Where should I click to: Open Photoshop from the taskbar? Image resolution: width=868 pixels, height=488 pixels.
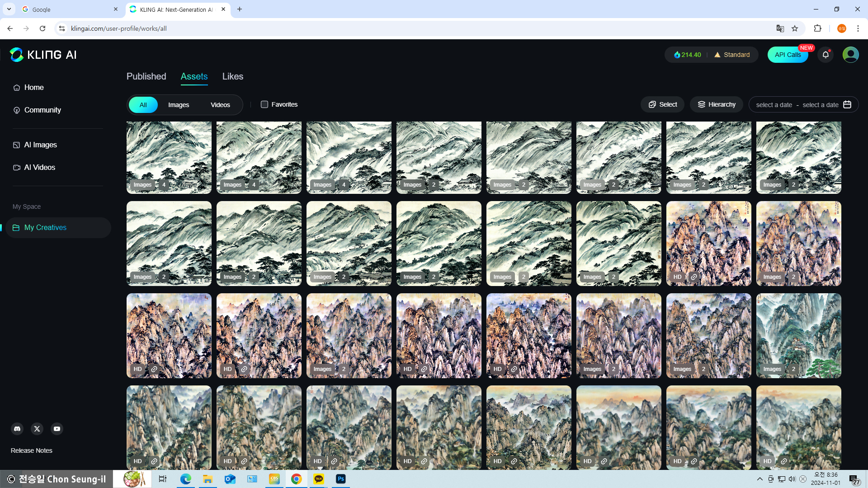coord(341,479)
